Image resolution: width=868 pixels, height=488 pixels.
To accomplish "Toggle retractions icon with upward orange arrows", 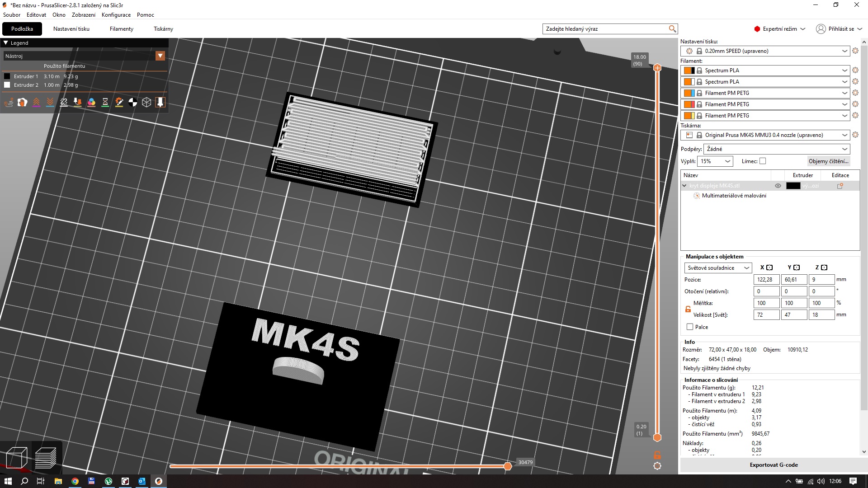I will click(x=36, y=103).
